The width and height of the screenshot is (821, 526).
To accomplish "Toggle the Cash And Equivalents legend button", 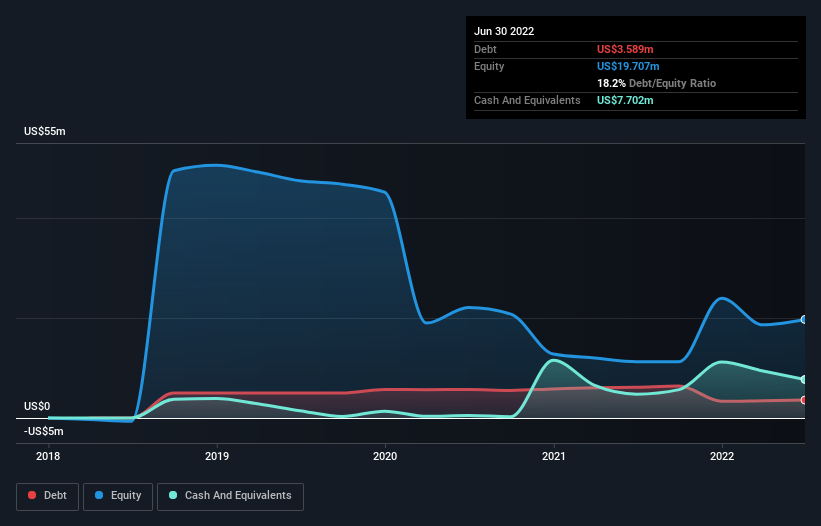I will click(230, 497).
